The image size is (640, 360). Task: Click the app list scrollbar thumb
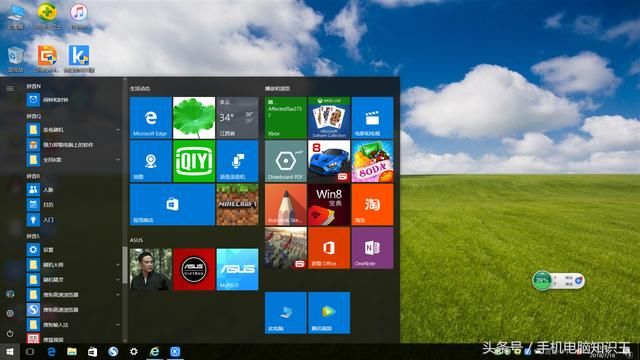click(x=124, y=265)
